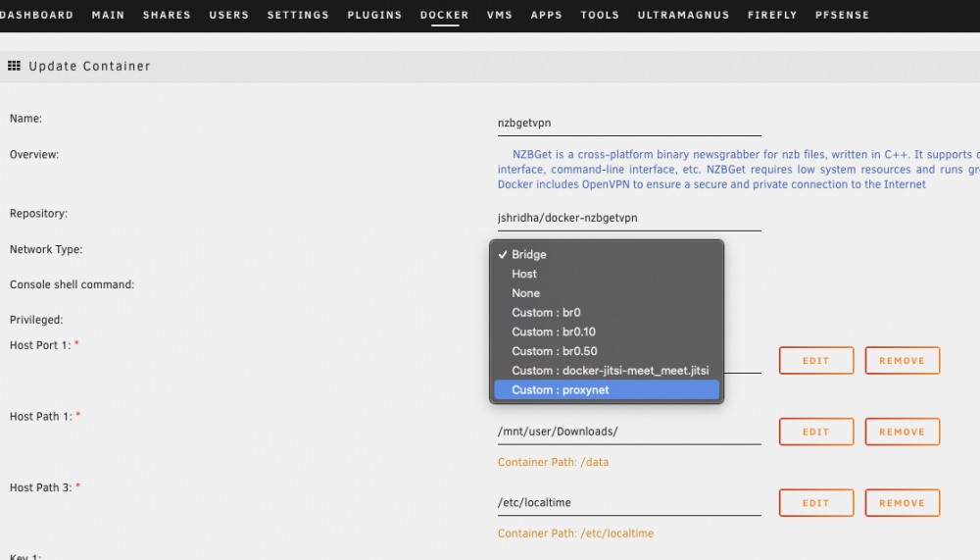This screenshot has height=560, width=980.
Task: Select Custom : docker-jitsi-meet_meet.jitsi network
Action: (607, 371)
